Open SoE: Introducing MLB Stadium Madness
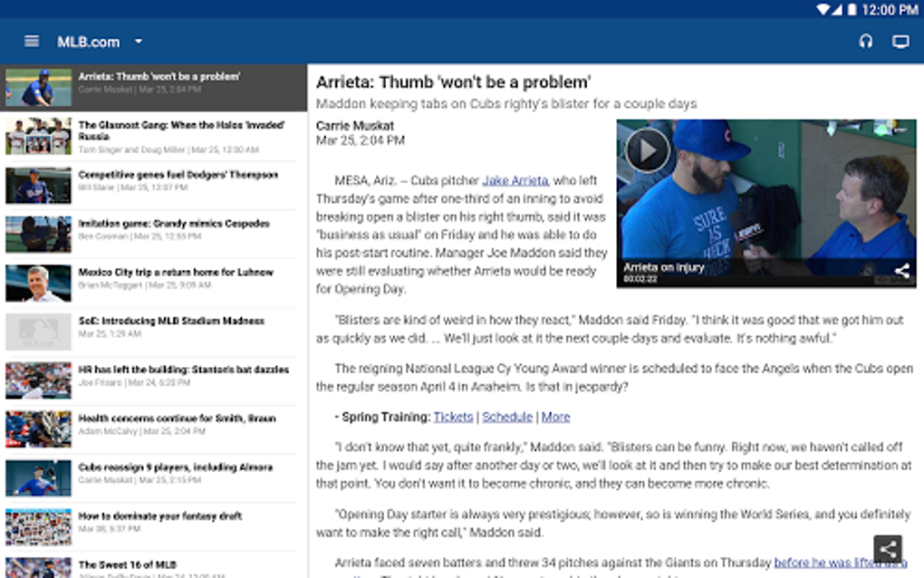924x578 pixels. [154, 332]
